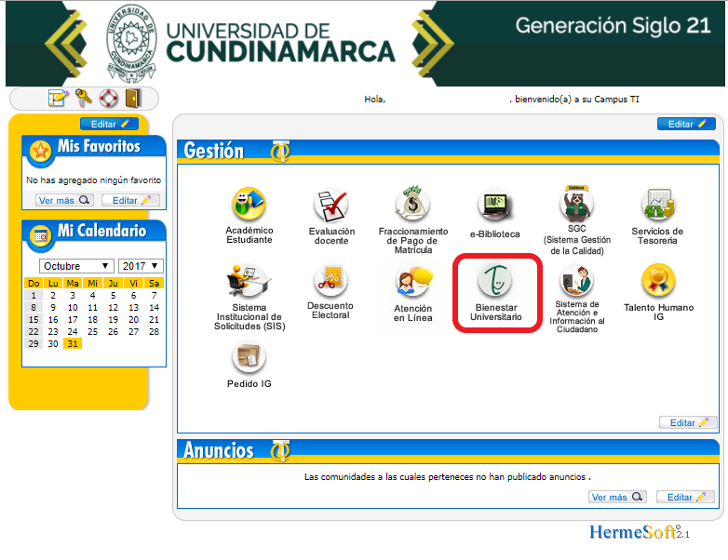The height and width of the screenshot is (560, 728).
Task: Open the Octubre month dropdown
Action: tap(76, 266)
